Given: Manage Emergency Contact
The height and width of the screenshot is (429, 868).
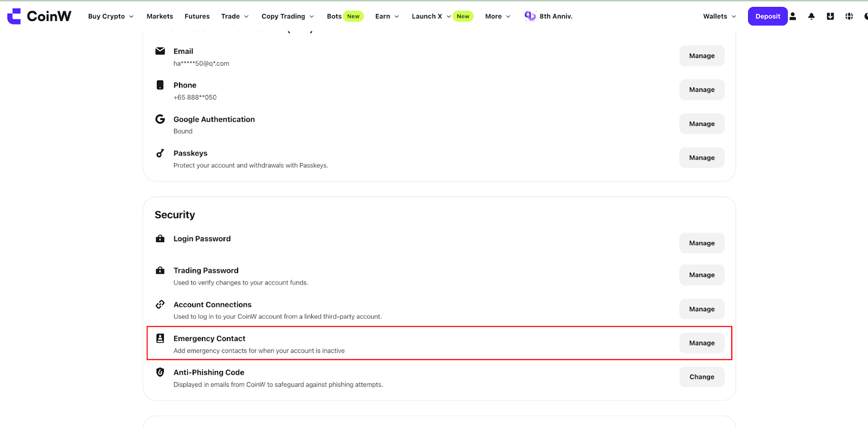Looking at the screenshot, I should pyautogui.click(x=701, y=343).
